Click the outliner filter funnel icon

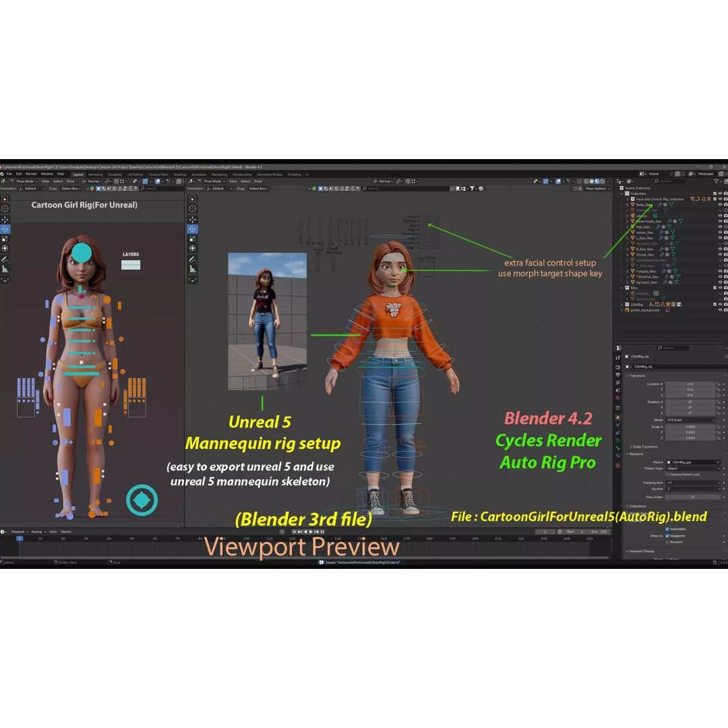pos(717,181)
